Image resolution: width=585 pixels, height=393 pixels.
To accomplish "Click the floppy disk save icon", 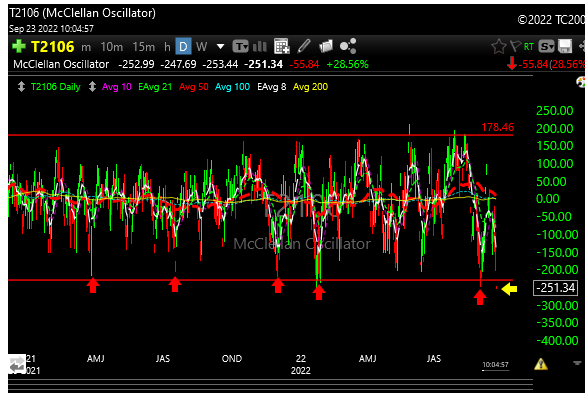I will [565, 46].
